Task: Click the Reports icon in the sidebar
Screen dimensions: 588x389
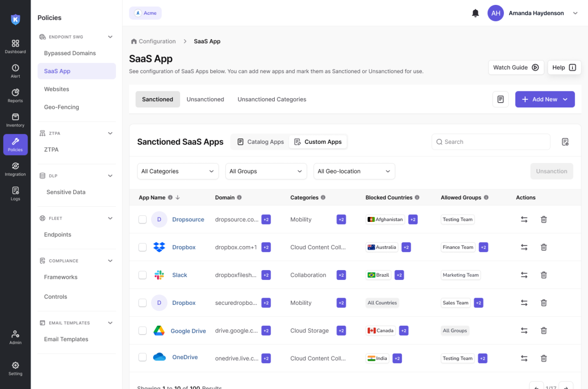Action: (15, 94)
